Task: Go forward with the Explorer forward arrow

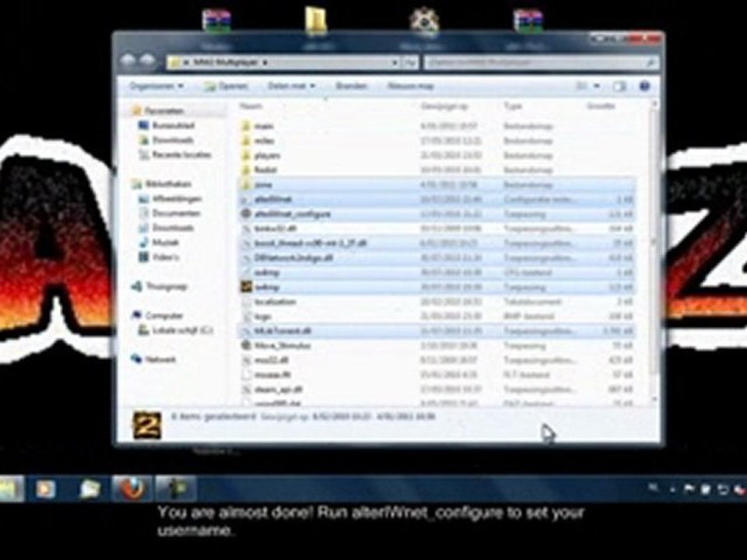Action: coord(148,61)
